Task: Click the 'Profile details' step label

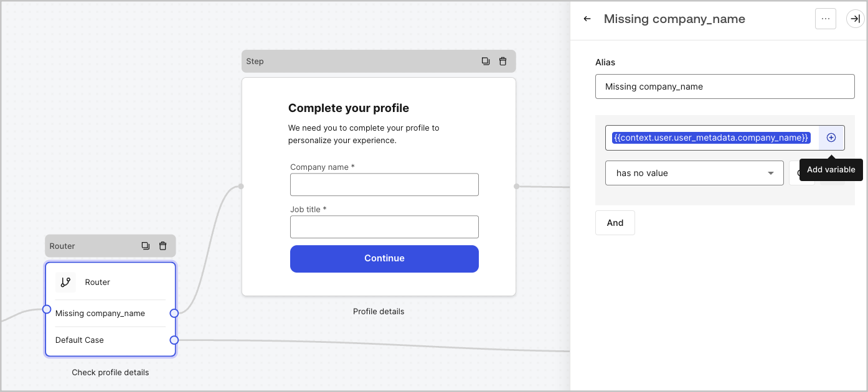Action: click(x=379, y=311)
